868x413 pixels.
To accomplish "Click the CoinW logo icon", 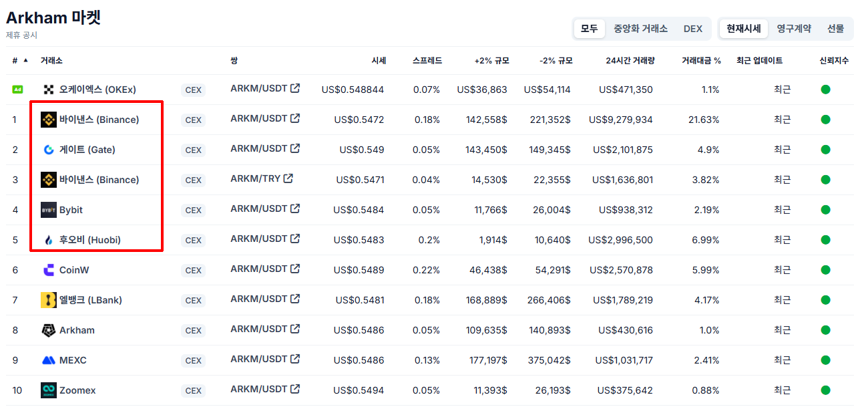I will 49,270.
